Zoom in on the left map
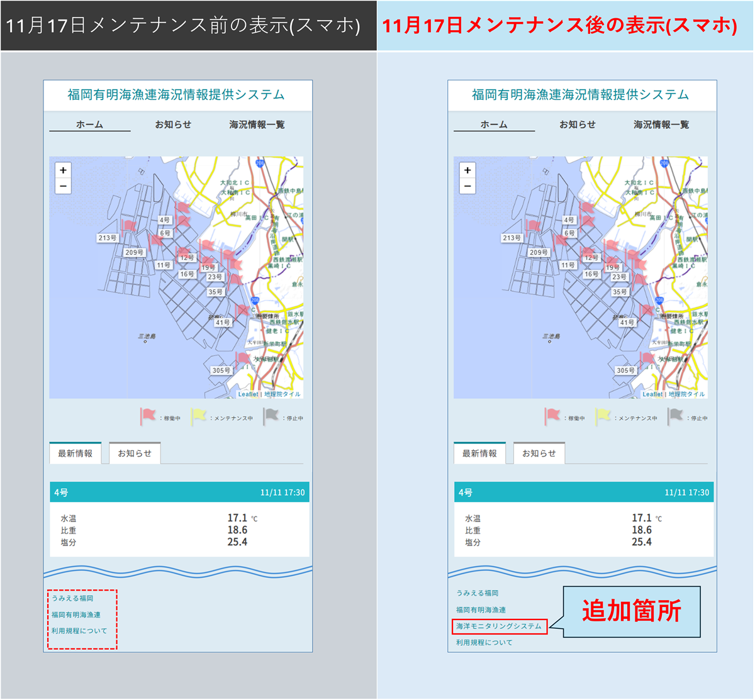755x700 pixels. click(x=63, y=170)
